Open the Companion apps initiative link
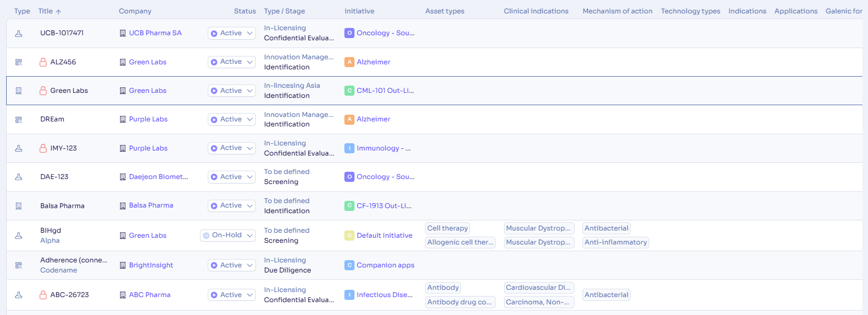Screen dimensions: 868x315 click(x=385, y=265)
